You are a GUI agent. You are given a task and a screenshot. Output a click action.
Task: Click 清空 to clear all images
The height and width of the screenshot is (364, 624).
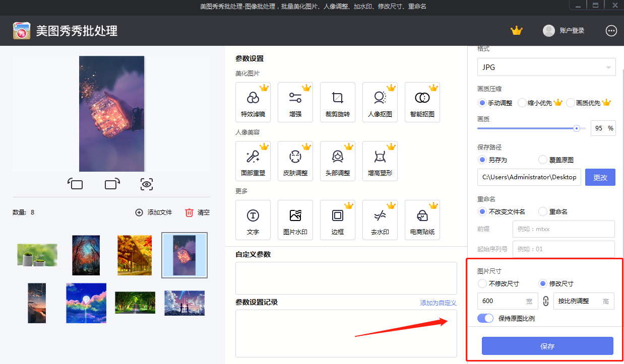[x=198, y=212]
